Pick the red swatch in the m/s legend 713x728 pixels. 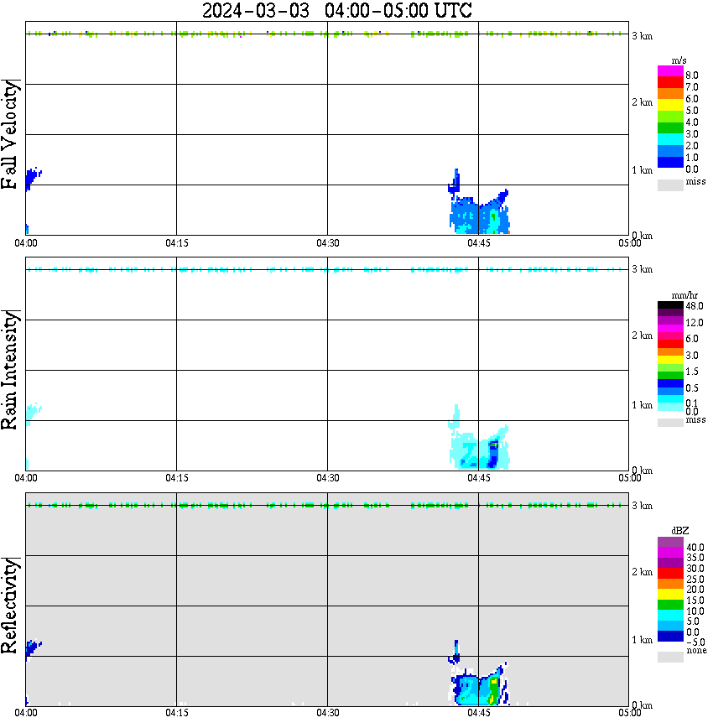pos(670,83)
